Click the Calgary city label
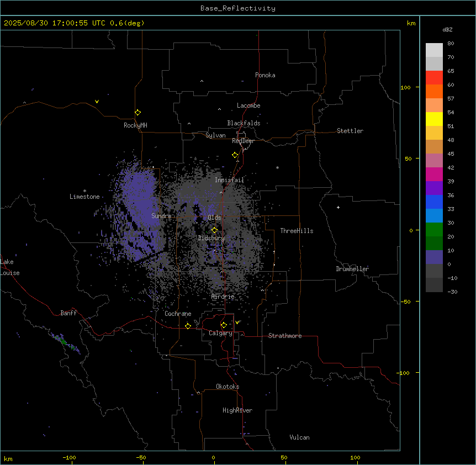The width and height of the screenshot is (476, 465). coord(220,333)
